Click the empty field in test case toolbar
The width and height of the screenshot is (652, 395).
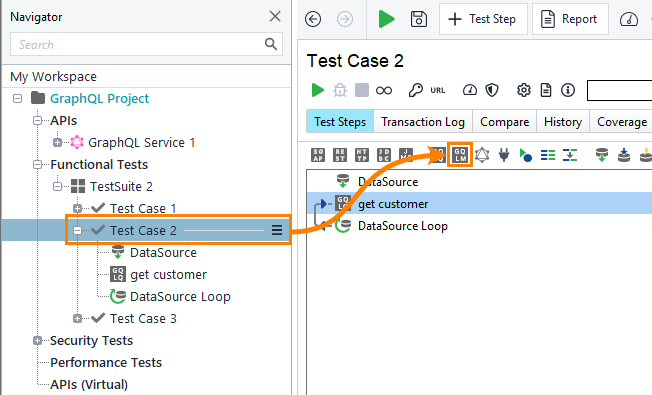[619, 90]
